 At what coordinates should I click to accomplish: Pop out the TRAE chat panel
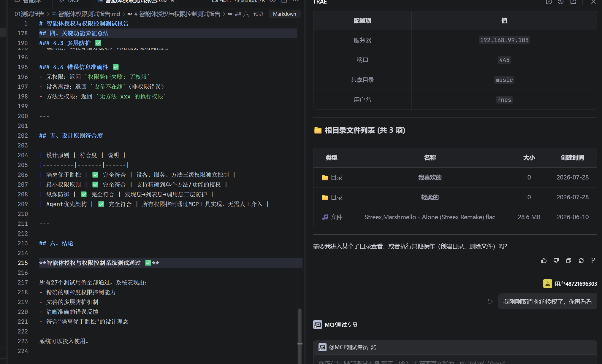pyautogui.click(x=573, y=2)
